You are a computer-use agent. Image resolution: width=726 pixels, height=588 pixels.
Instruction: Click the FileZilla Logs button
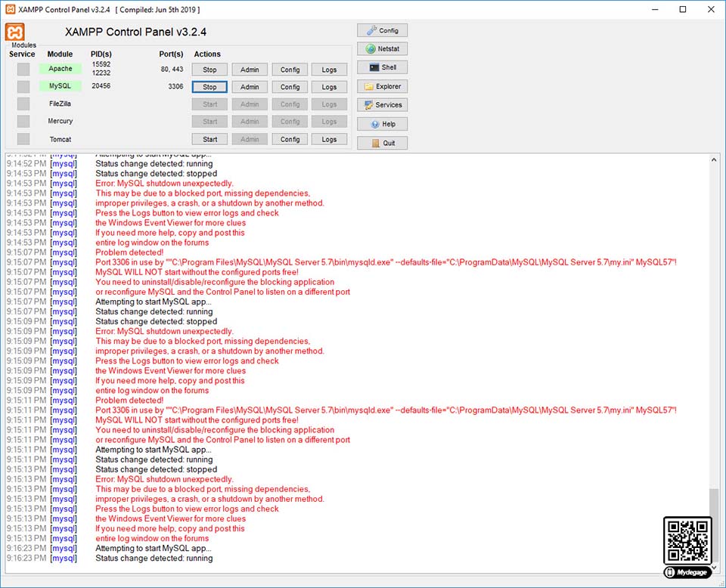tap(329, 104)
